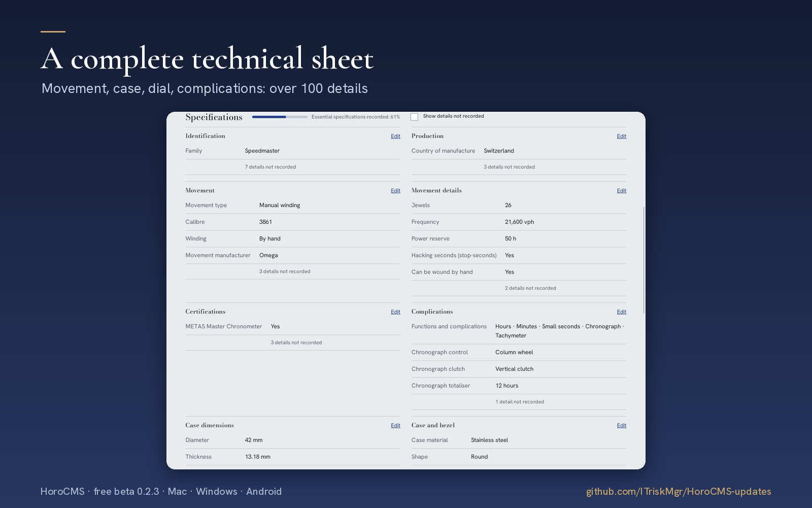The height and width of the screenshot is (508, 812).
Task: Click the 'Manual winding' movement type value
Action: pyautogui.click(x=280, y=205)
